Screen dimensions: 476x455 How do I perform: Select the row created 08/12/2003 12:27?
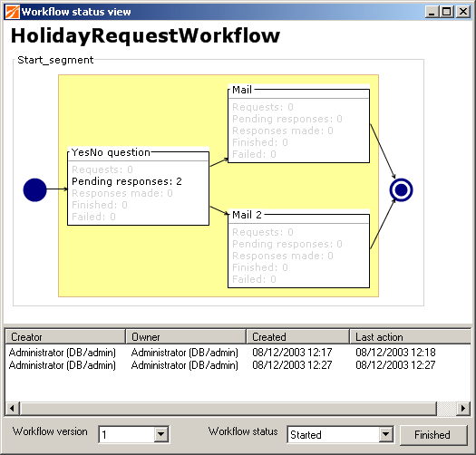click(238, 365)
